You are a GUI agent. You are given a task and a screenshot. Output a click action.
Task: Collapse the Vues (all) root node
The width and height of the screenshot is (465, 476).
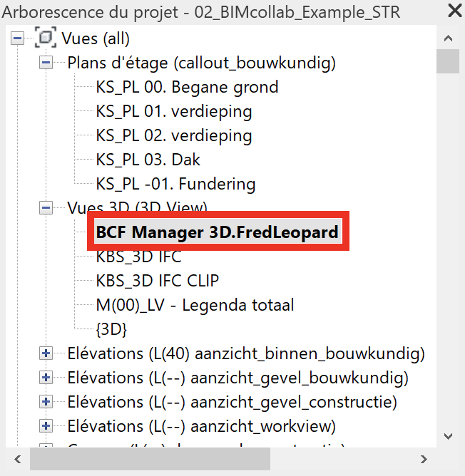click(17, 38)
